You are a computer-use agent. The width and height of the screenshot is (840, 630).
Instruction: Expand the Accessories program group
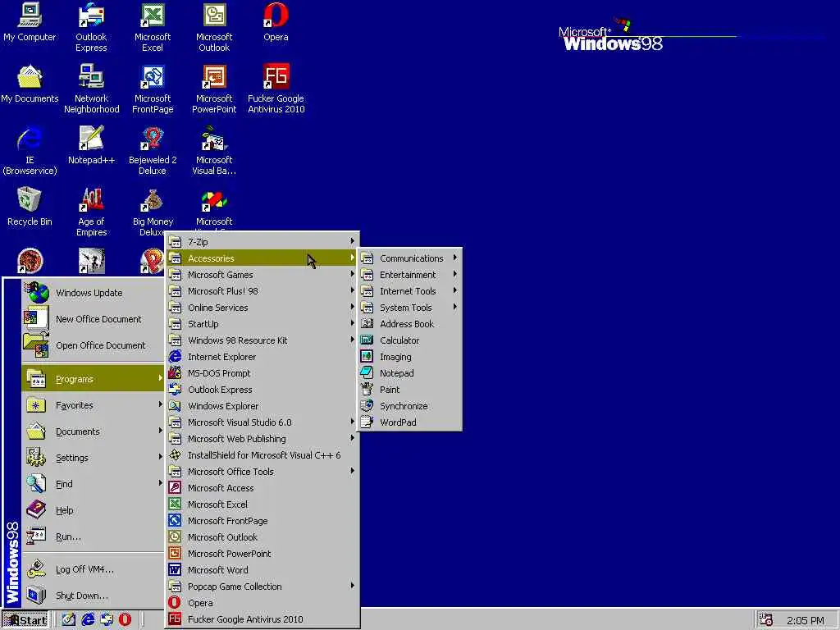262,258
